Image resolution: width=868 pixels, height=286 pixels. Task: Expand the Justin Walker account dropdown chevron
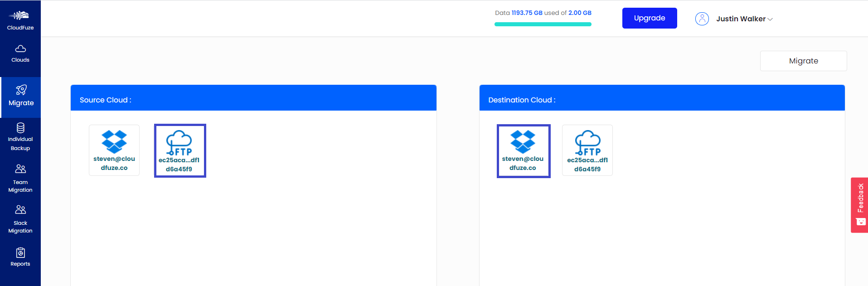coord(770,19)
